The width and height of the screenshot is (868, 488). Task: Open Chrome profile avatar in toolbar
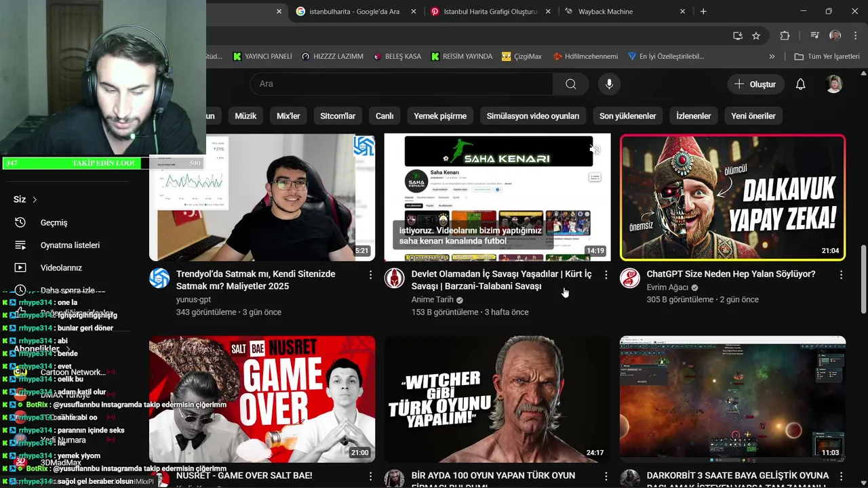(x=835, y=36)
